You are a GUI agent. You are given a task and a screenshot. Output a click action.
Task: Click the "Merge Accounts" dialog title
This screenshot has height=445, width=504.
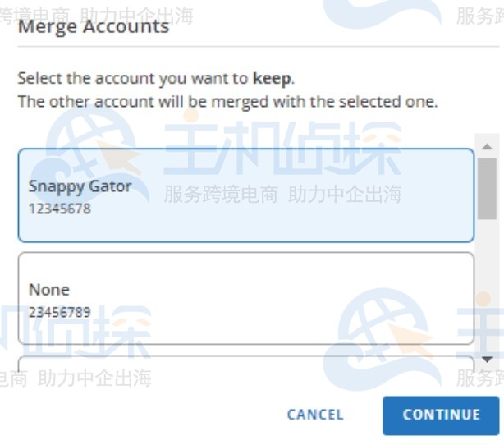(93, 26)
